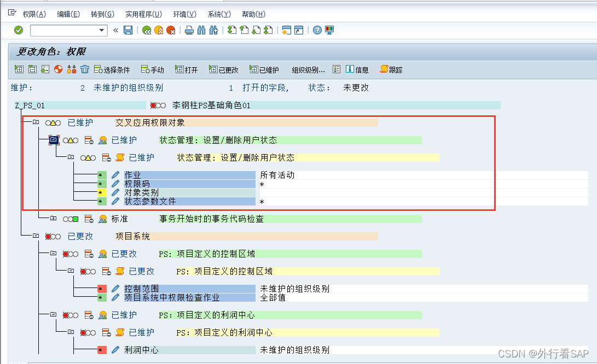Click the class icon on PS: 项目定义的控制区域 green row
The height and width of the screenshot is (364, 597).
point(103,254)
